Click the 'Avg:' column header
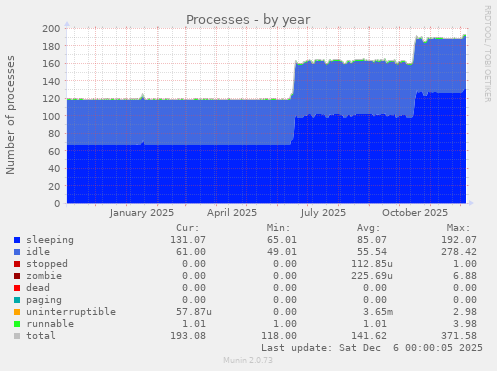The image size is (497, 371). [368, 228]
